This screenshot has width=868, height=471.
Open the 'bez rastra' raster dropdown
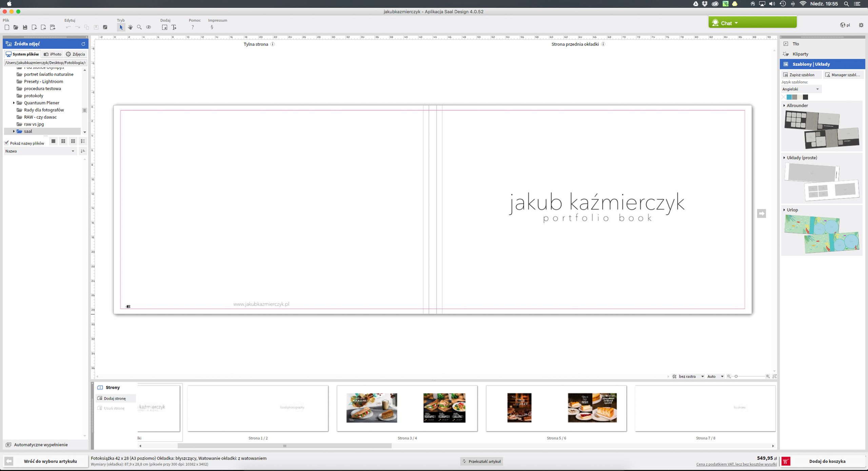tap(691, 376)
